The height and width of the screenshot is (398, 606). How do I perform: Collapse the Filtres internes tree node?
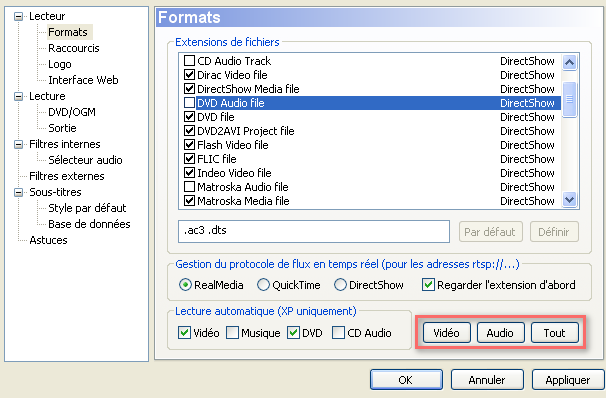18,144
